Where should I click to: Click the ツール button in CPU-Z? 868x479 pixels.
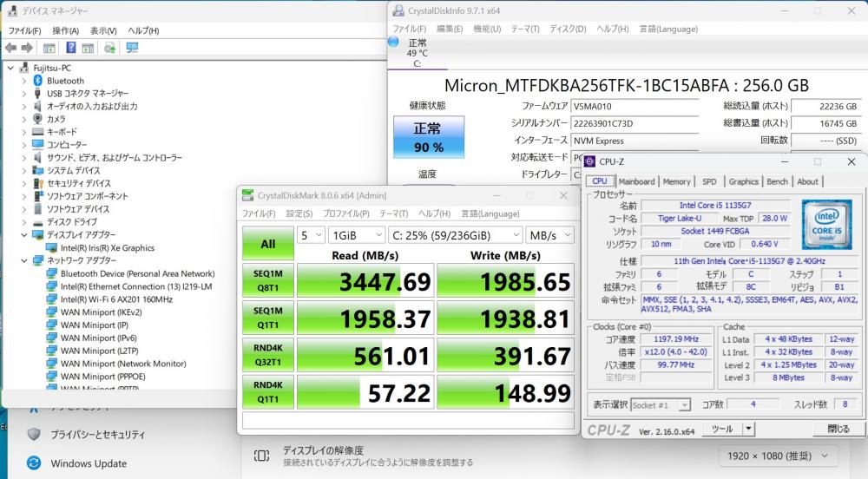point(722,429)
